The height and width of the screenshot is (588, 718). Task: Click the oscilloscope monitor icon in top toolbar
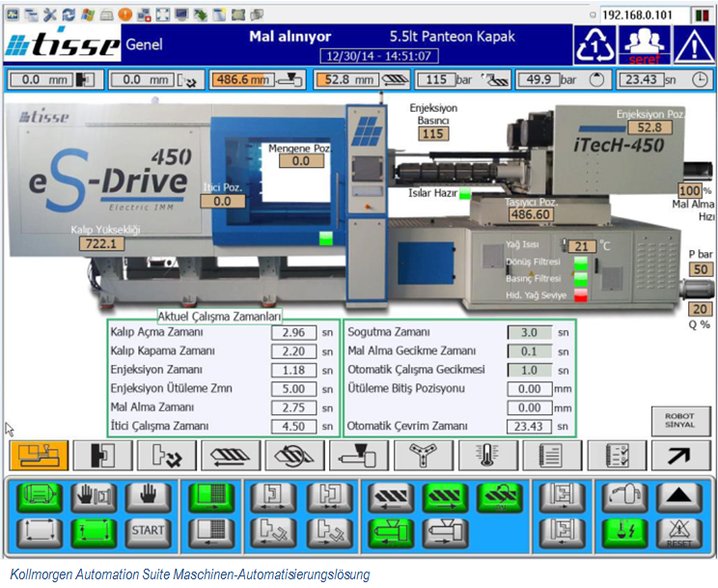coord(13,14)
